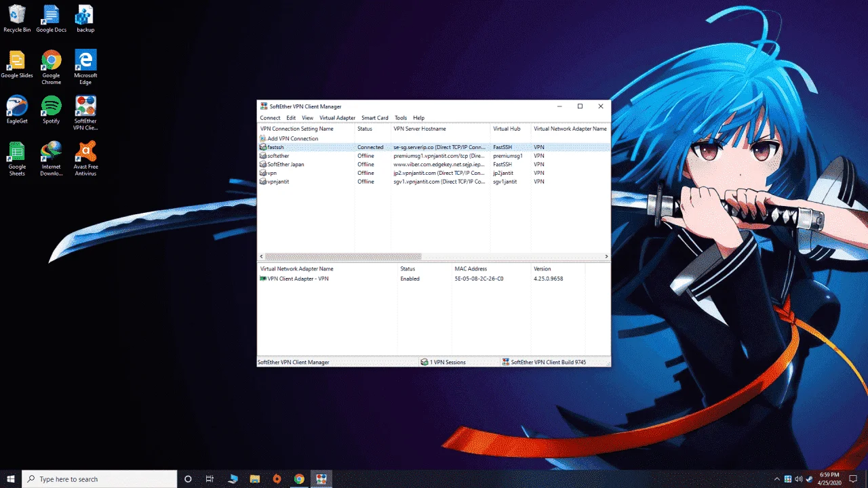Click the VPN Sessions status bar icon
868x488 pixels.
tap(425, 362)
